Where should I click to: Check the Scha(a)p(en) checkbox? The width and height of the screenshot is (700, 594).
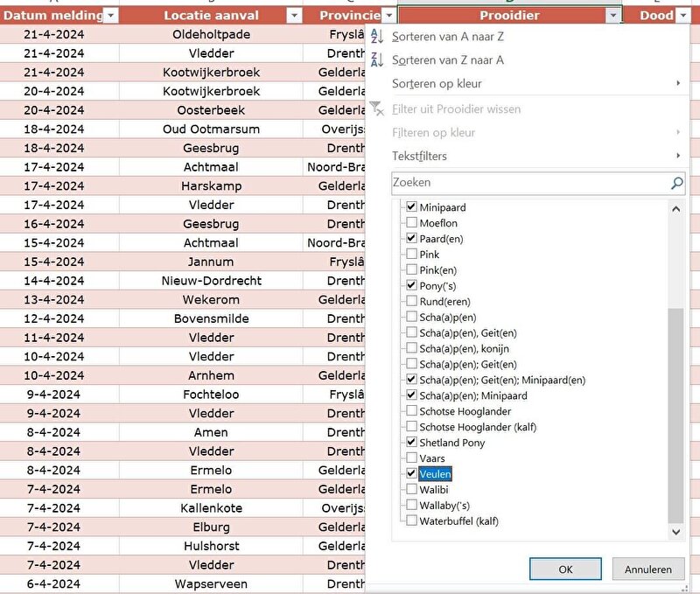click(411, 317)
